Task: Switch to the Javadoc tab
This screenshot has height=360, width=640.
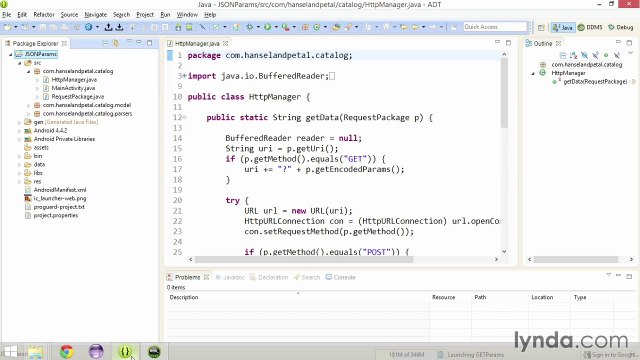Action: 230,277
